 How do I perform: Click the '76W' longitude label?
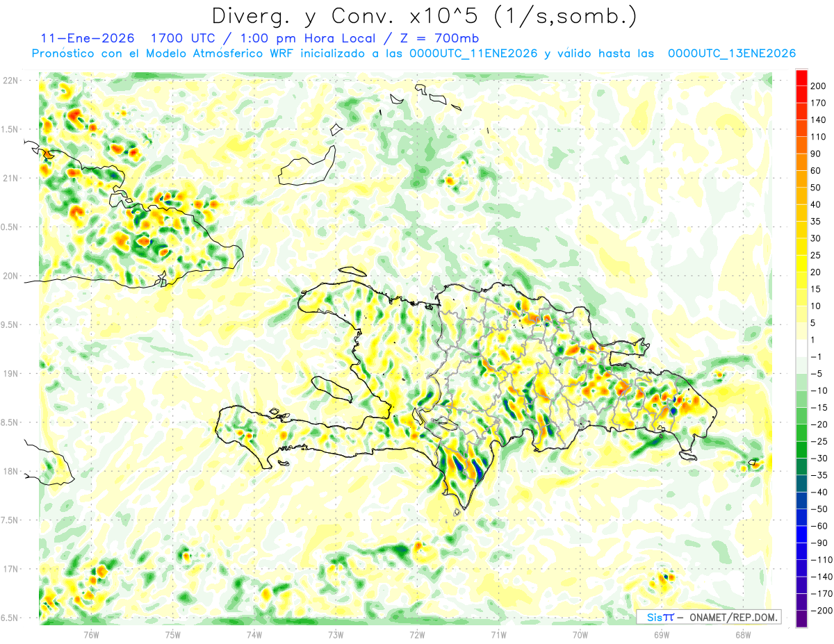(91, 634)
